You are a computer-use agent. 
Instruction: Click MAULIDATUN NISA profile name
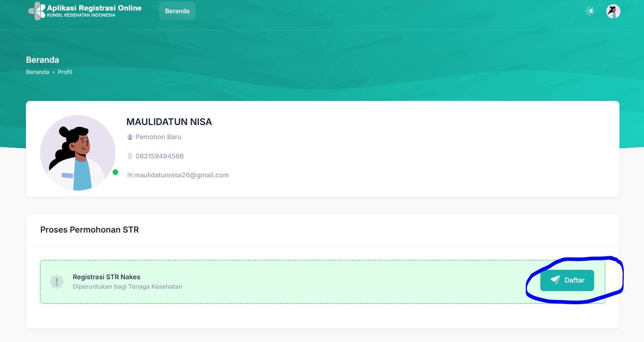coord(169,121)
